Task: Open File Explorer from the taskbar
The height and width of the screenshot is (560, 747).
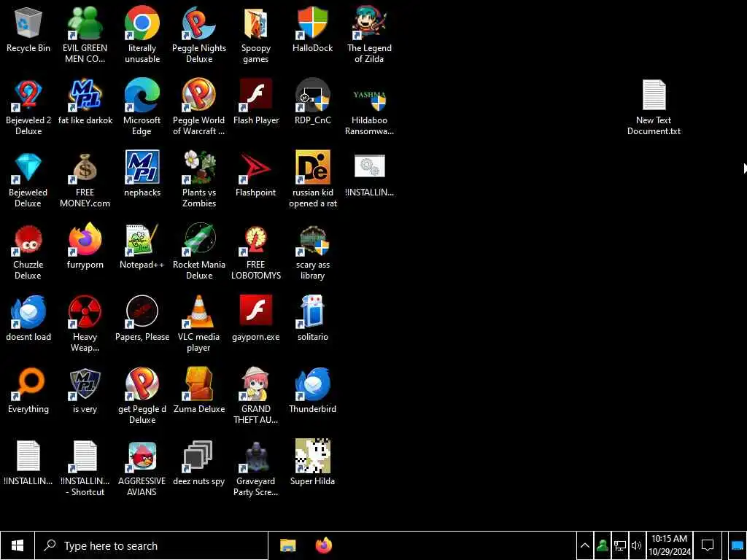Action: (287, 545)
